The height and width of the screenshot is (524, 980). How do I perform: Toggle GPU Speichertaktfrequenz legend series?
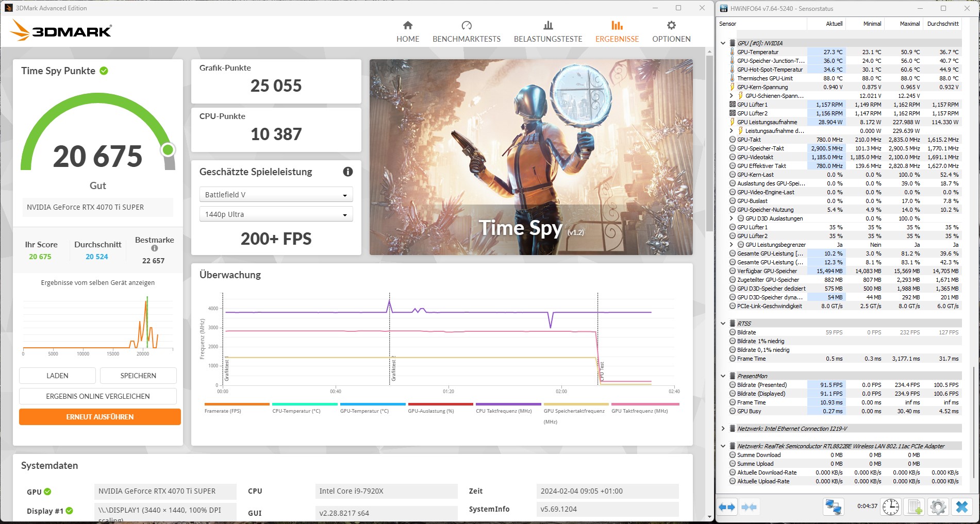click(x=576, y=413)
